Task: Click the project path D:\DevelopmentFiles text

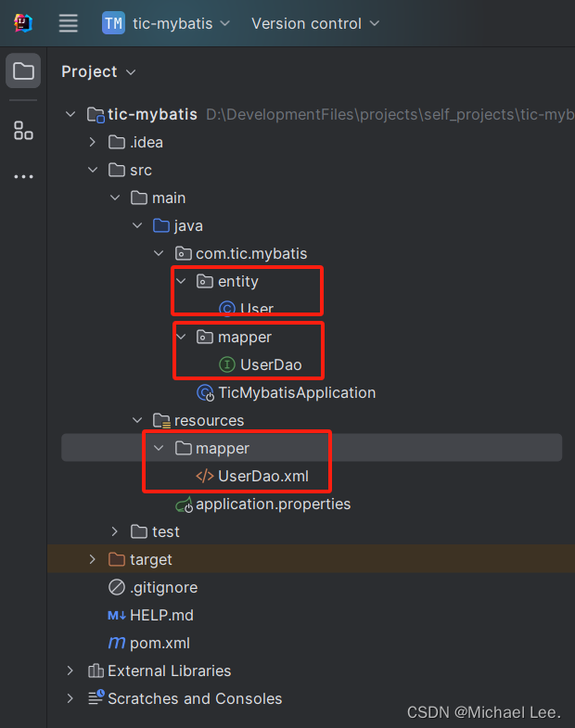Action: (x=390, y=115)
